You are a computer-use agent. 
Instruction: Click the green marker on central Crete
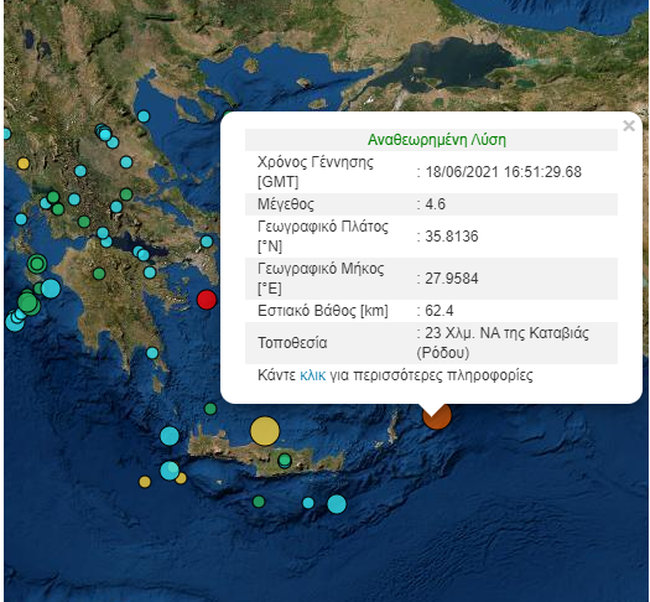(285, 460)
